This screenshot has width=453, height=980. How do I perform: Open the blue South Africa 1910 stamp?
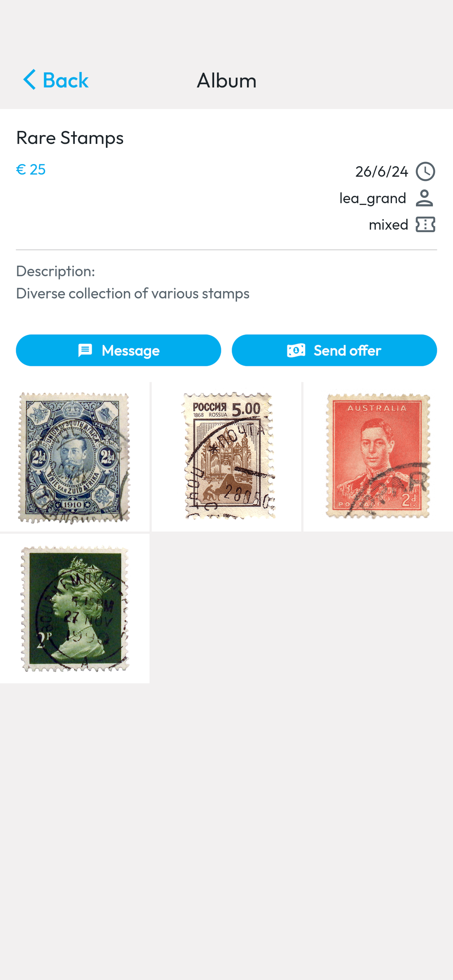pos(74,457)
